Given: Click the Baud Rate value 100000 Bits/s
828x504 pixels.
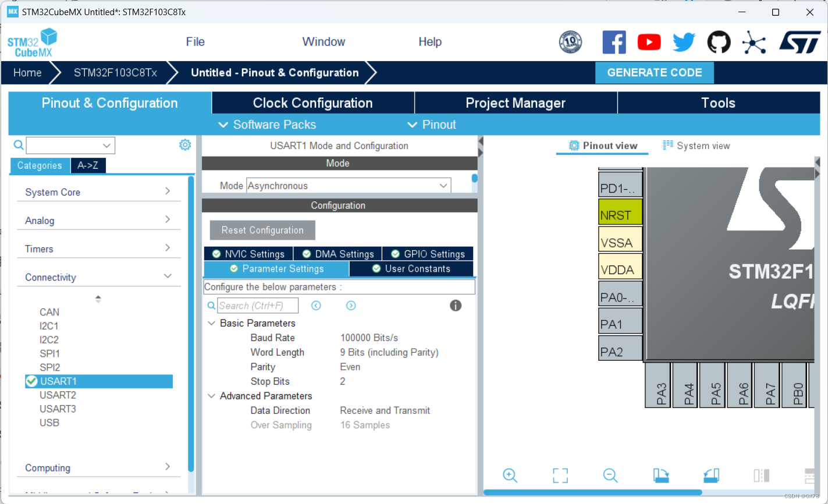Looking at the screenshot, I should click(x=369, y=338).
